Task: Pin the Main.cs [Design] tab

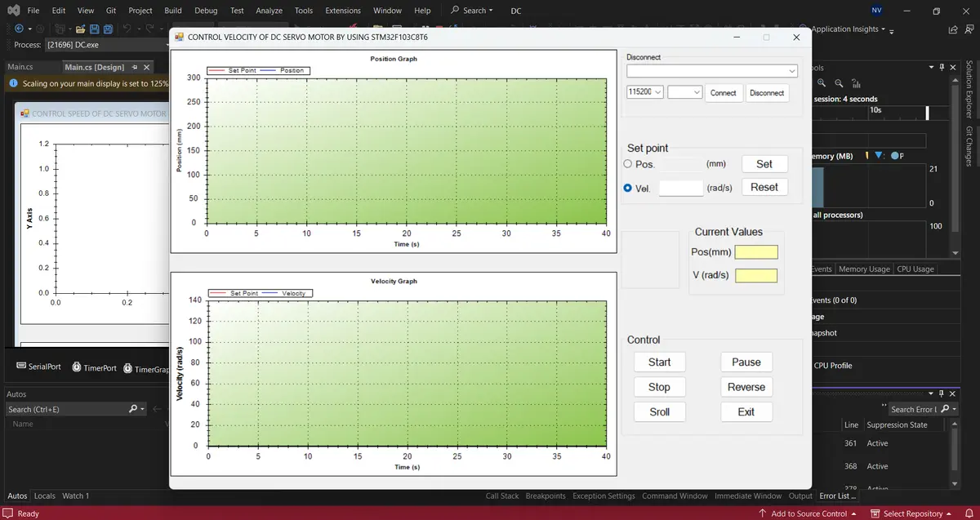Action: [135, 67]
